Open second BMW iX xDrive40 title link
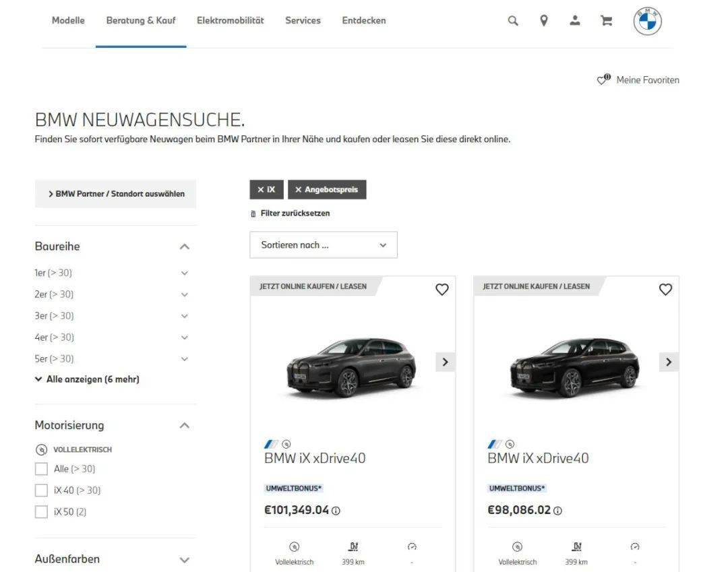The width and height of the screenshot is (728, 572). [538, 458]
